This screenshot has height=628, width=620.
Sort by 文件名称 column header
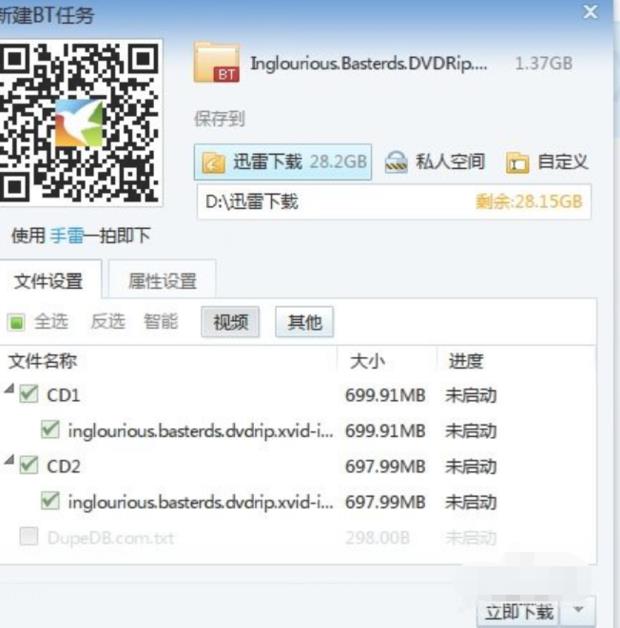42,361
